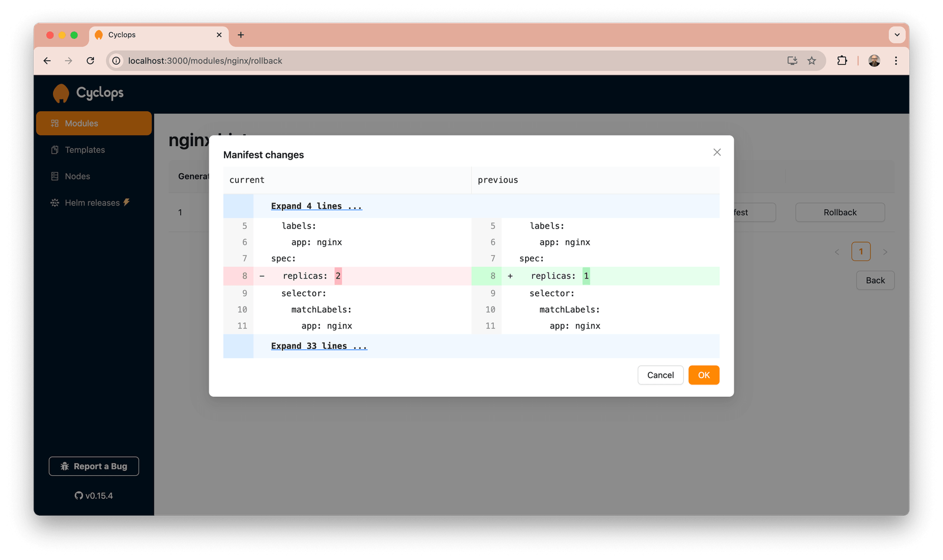Open the browser extensions puzzle icon

[842, 61]
